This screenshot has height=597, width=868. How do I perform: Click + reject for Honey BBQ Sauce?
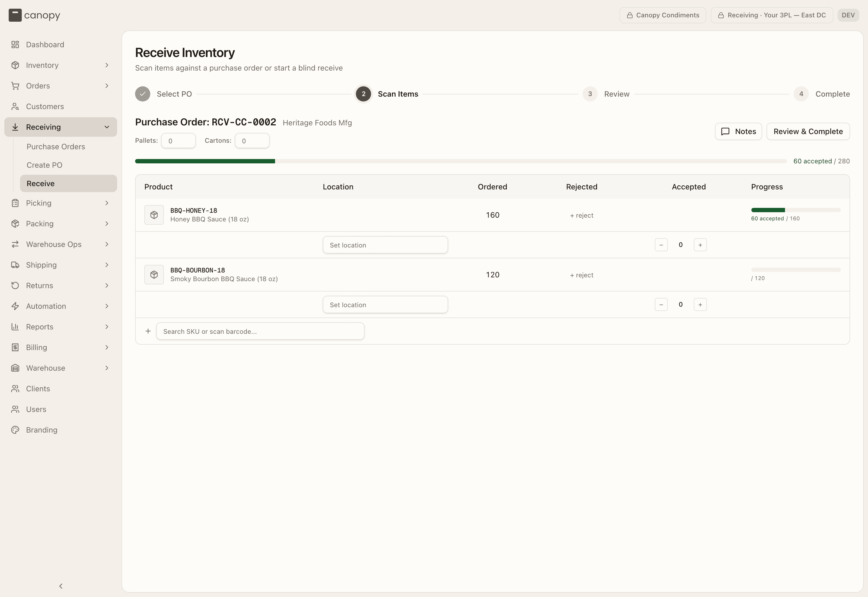pyautogui.click(x=582, y=215)
